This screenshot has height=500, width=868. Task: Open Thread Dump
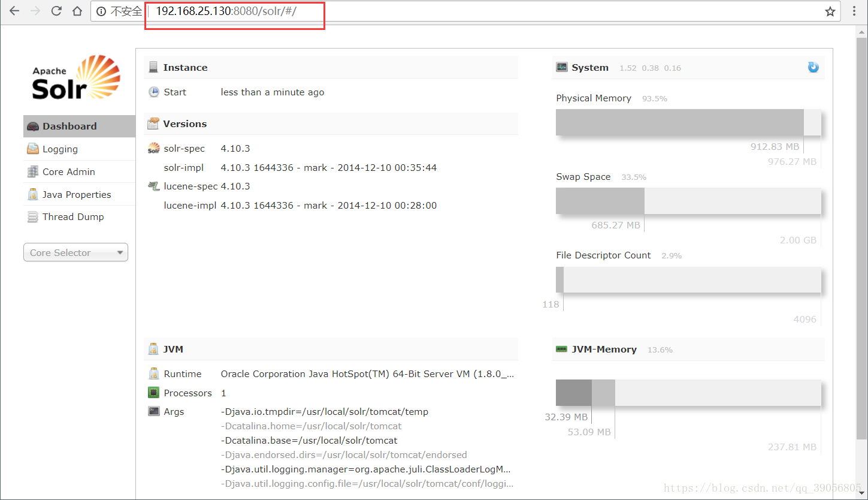79,216
